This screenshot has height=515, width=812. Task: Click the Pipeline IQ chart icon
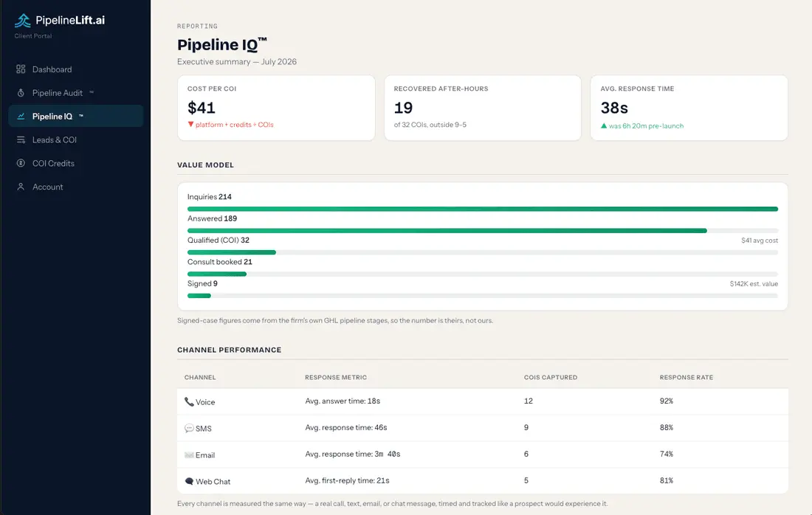[x=21, y=116]
